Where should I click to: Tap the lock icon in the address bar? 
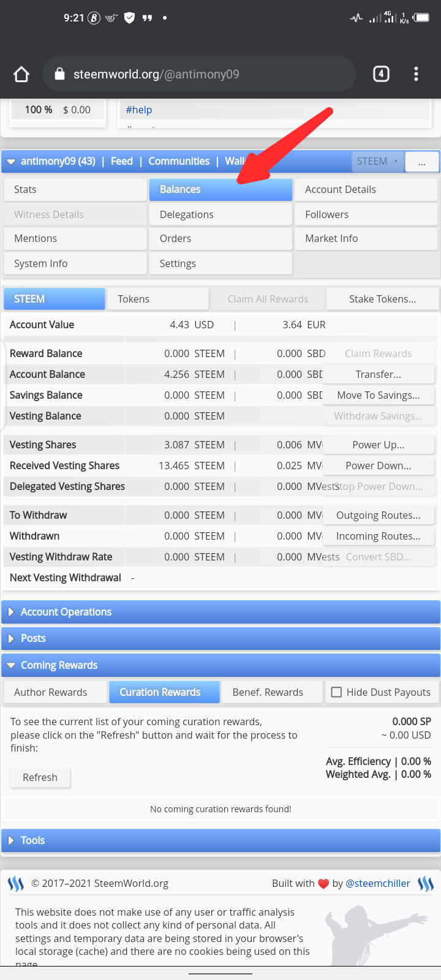(x=59, y=74)
